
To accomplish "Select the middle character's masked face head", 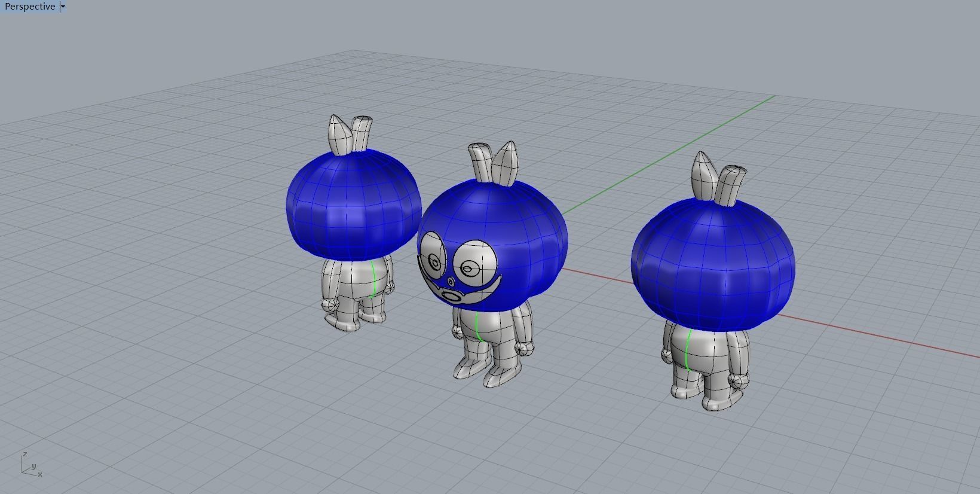I will [x=492, y=245].
